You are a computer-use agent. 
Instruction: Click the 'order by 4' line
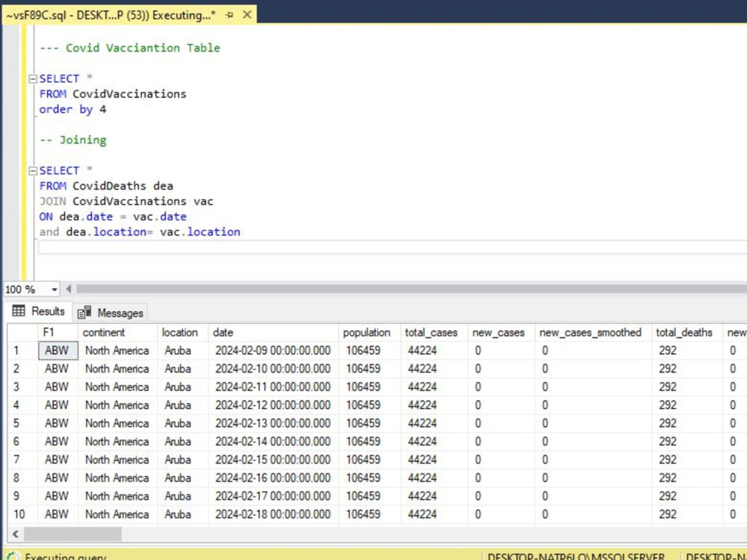[x=72, y=110]
